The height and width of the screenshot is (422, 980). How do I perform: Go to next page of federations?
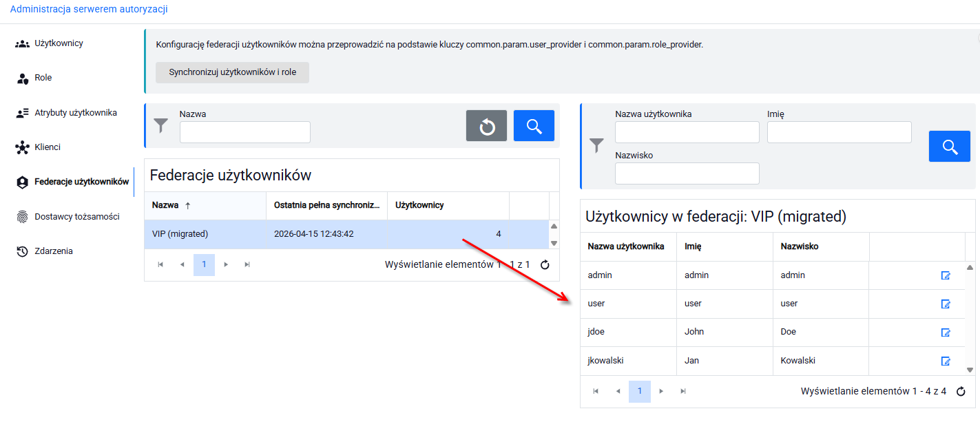(x=226, y=265)
